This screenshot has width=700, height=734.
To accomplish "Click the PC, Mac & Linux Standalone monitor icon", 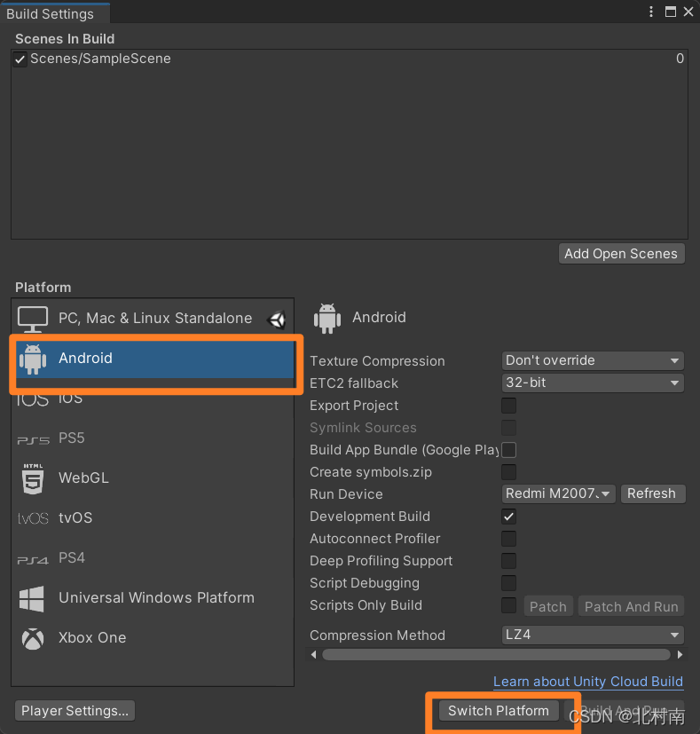I will click(33, 319).
